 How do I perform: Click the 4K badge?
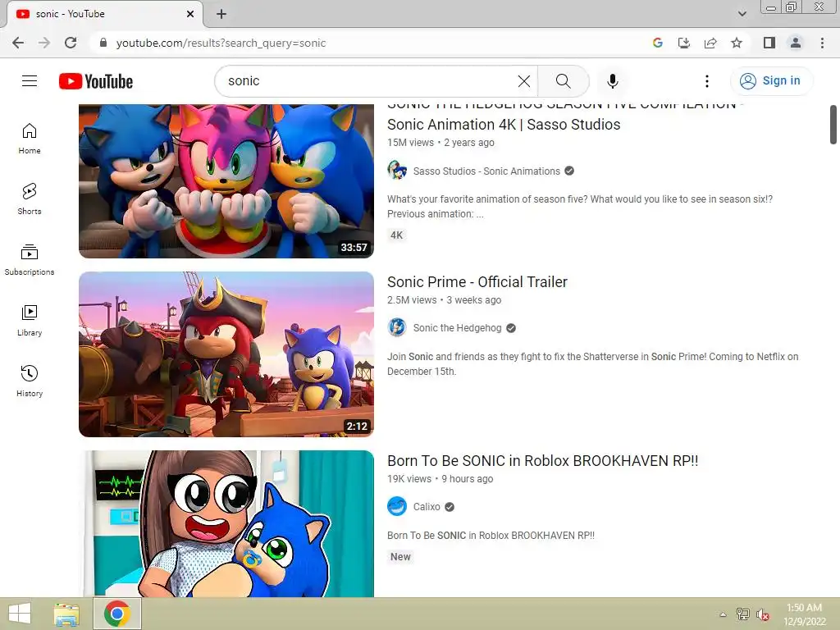pos(396,235)
